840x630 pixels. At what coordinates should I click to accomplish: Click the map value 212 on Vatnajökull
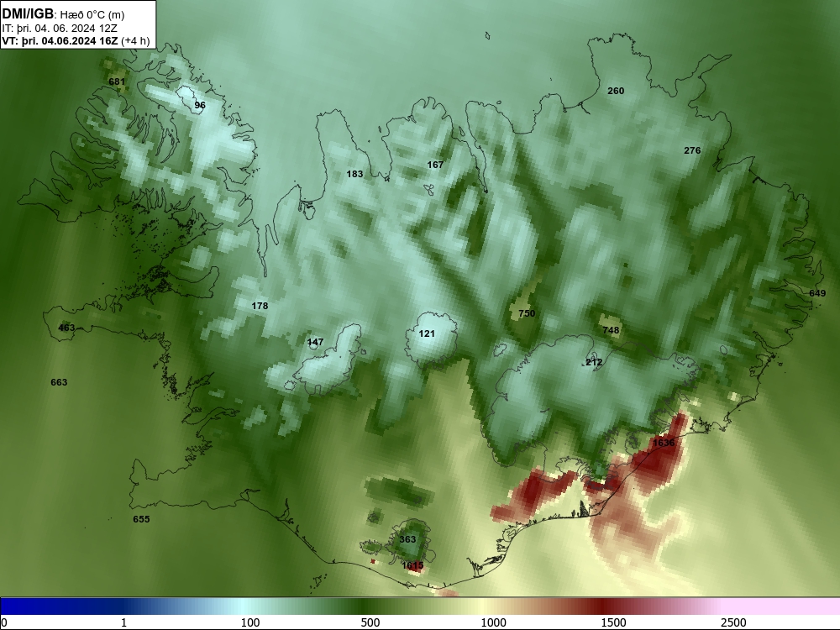(594, 362)
